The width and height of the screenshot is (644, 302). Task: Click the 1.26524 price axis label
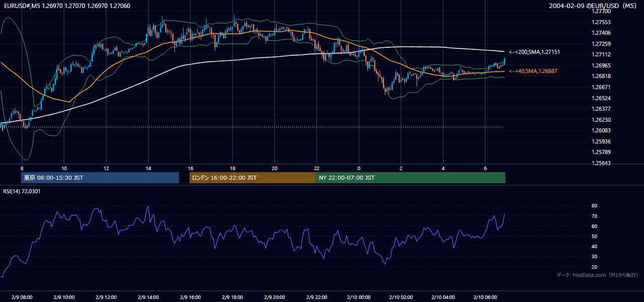pos(602,98)
